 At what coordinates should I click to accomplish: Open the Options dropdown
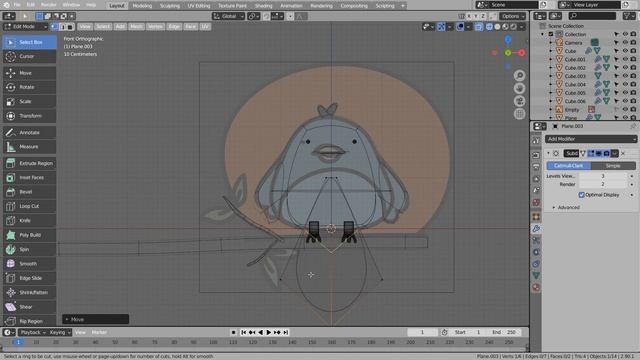coord(513,16)
